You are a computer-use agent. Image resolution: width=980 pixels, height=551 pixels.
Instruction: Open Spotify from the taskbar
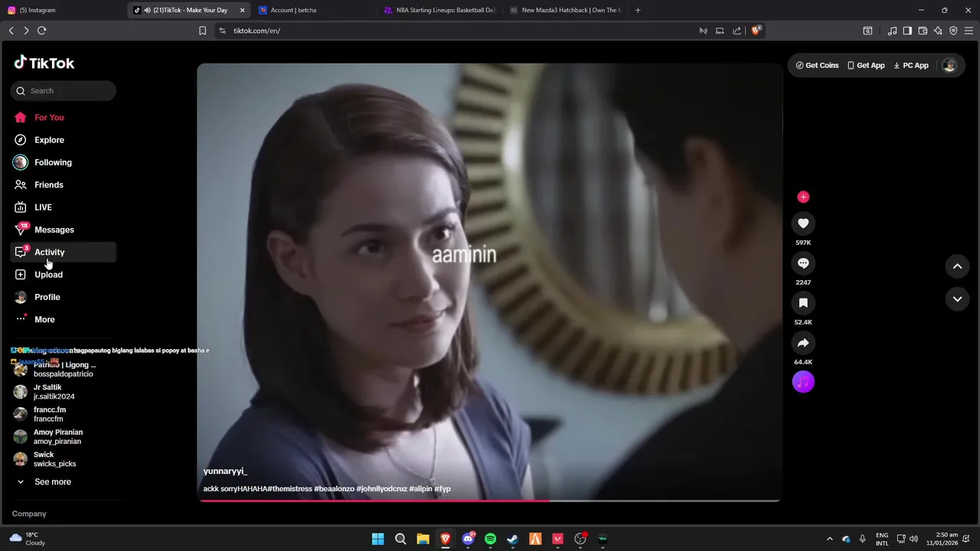(490, 539)
